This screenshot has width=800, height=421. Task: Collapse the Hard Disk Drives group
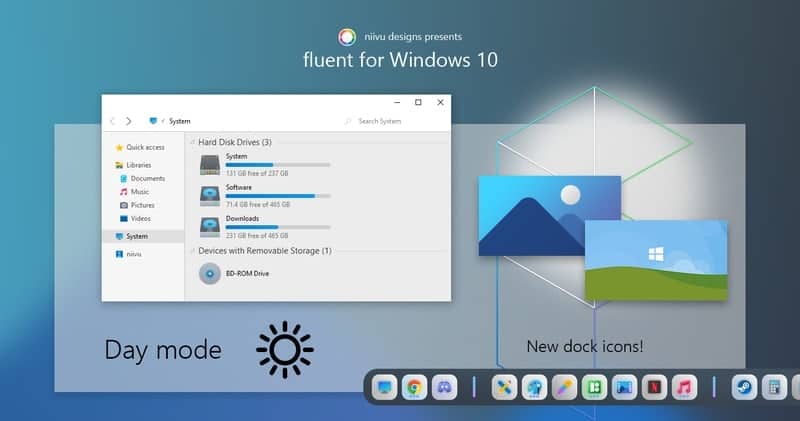tap(192, 142)
